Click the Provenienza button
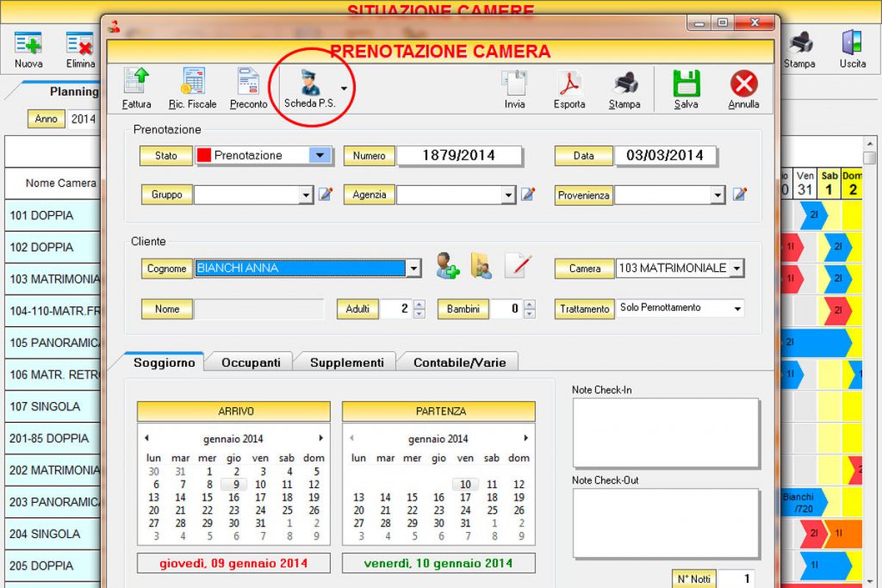The height and width of the screenshot is (588, 882). coord(583,195)
